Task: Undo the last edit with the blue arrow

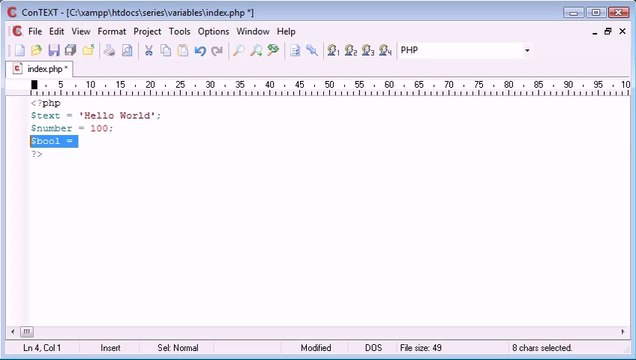Action: [x=200, y=50]
